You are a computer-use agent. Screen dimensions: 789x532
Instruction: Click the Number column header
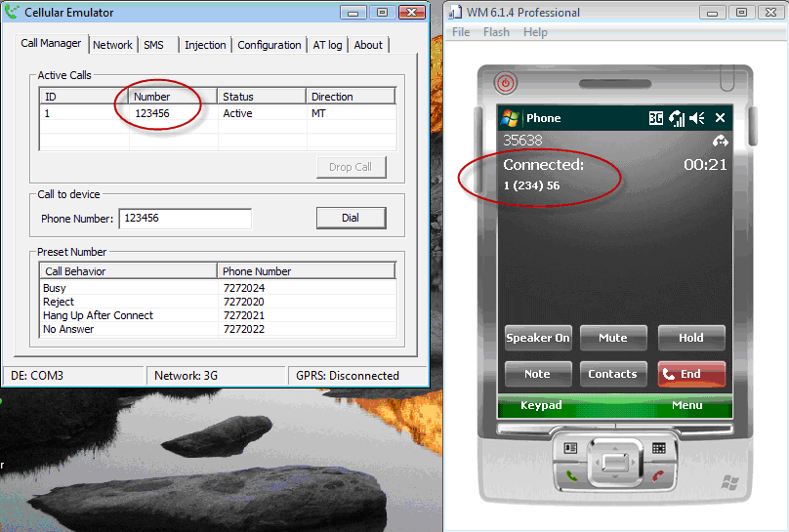click(173, 97)
